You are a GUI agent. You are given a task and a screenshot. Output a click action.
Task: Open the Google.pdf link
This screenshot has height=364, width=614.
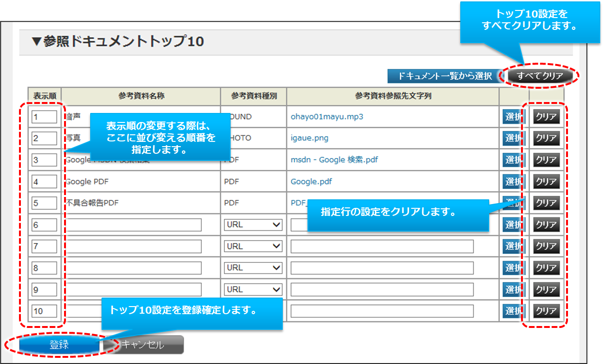tap(311, 181)
